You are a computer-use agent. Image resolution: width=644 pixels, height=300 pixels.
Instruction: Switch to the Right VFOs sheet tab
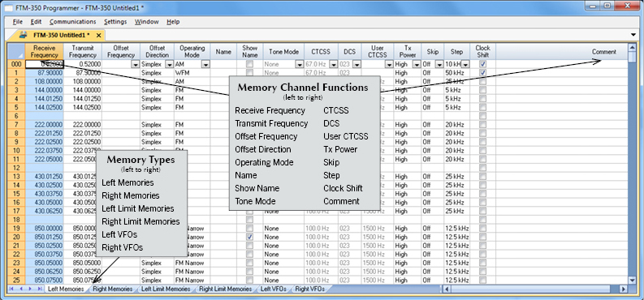coord(309,289)
